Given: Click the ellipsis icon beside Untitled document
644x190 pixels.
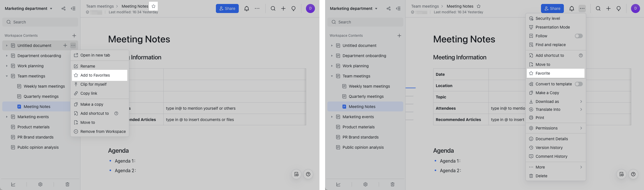Looking at the screenshot, I should point(73,46).
